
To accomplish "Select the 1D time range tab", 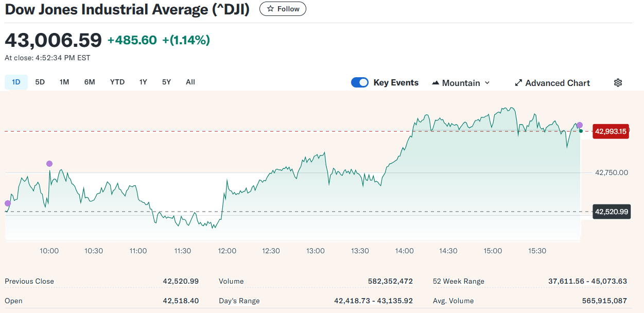I will 16,82.
